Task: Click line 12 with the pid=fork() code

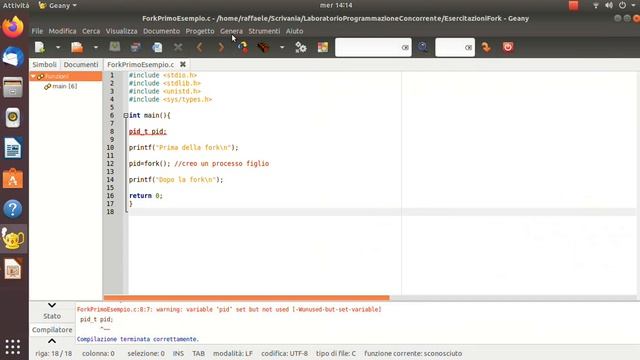Action: coord(199,164)
